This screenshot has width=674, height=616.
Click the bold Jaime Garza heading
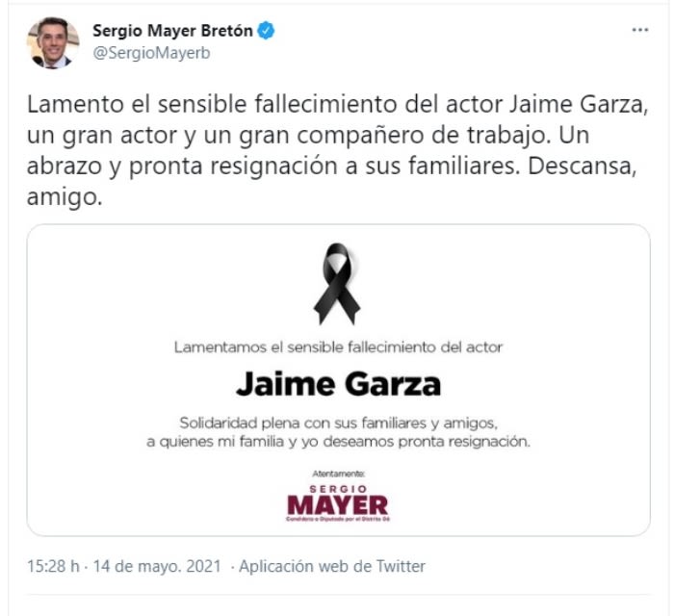(338, 384)
